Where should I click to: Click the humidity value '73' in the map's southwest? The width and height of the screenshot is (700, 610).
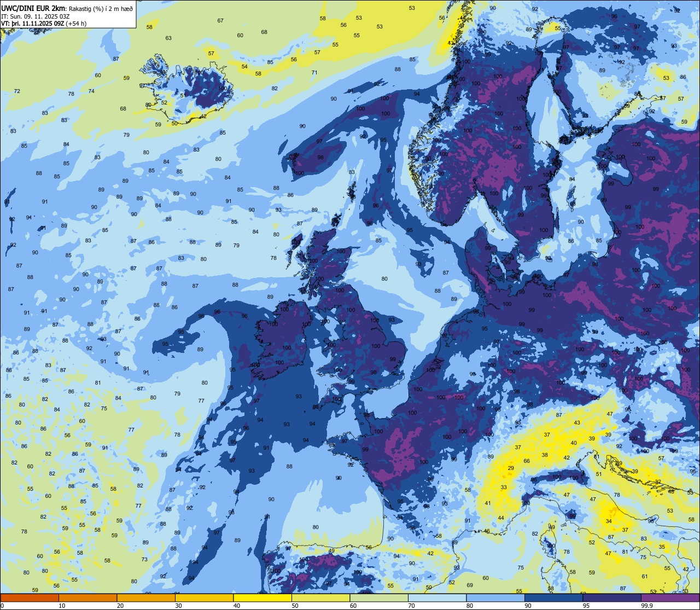coord(144,559)
